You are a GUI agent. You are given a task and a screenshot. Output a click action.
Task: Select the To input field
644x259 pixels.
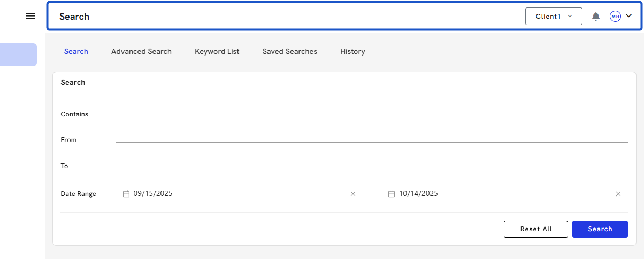tap(371, 162)
